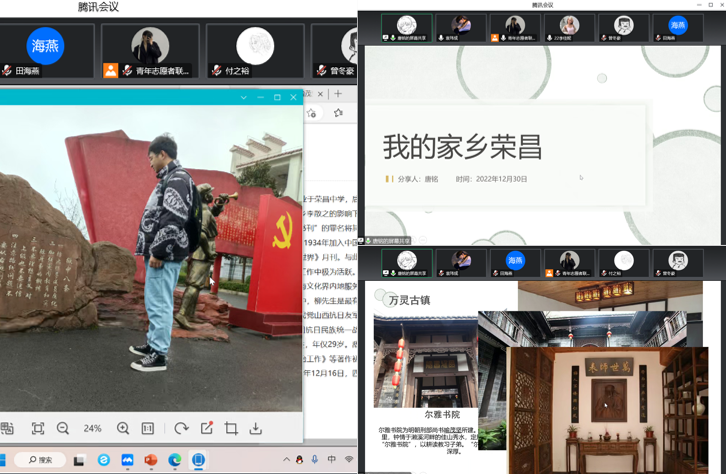Open the edit image tool
Image resolution: width=726 pixels, height=474 pixels.
pos(207,428)
